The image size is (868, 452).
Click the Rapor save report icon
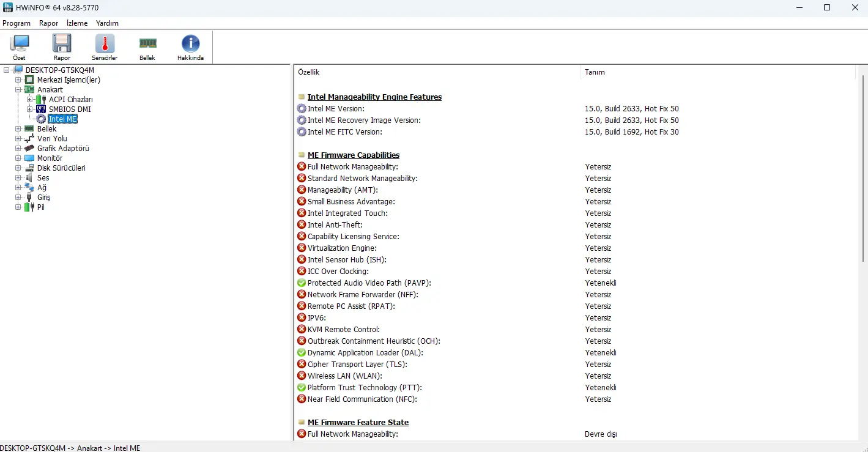pyautogui.click(x=62, y=44)
